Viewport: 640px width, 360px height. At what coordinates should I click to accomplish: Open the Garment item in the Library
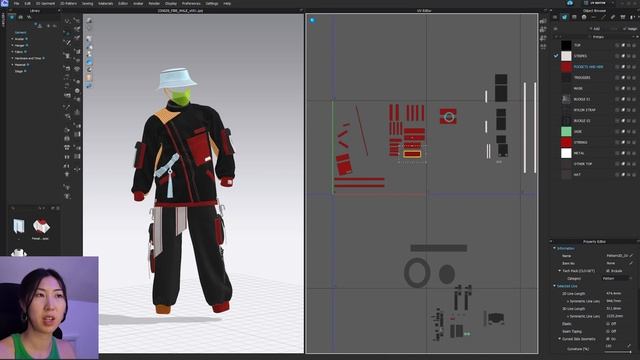coord(20,33)
